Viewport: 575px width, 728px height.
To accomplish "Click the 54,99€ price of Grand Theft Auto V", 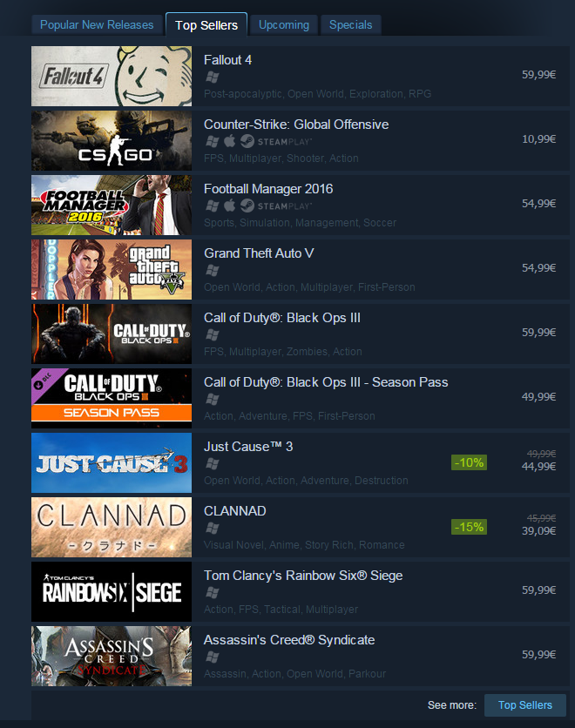I will click(538, 268).
